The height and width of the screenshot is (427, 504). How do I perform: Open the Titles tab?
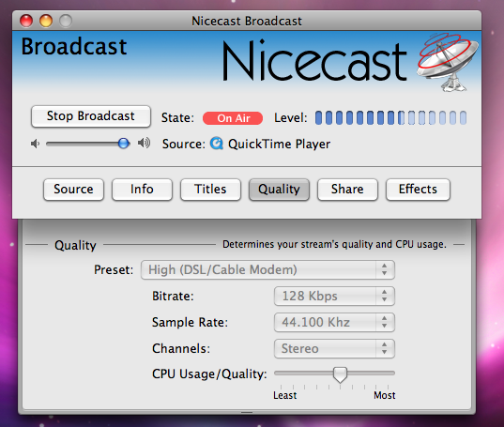[210, 190]
